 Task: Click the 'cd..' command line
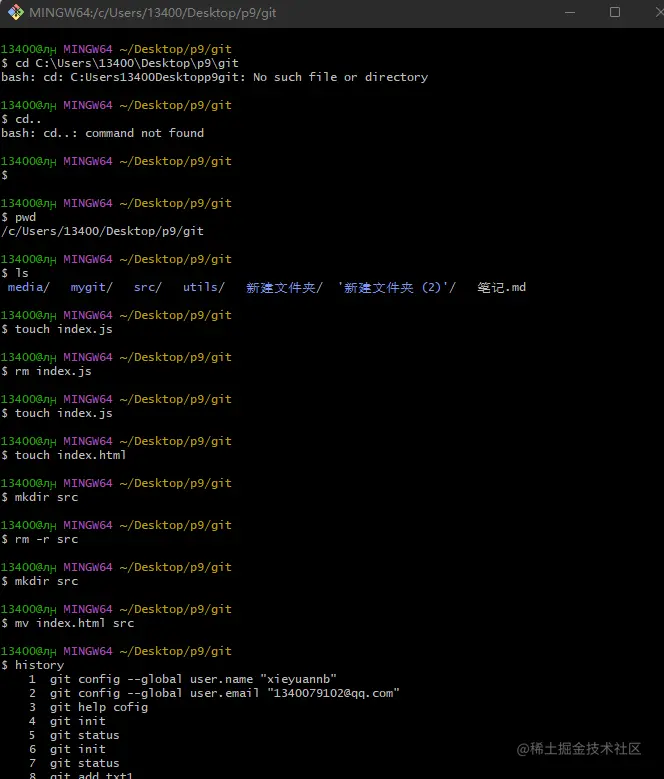21,119
